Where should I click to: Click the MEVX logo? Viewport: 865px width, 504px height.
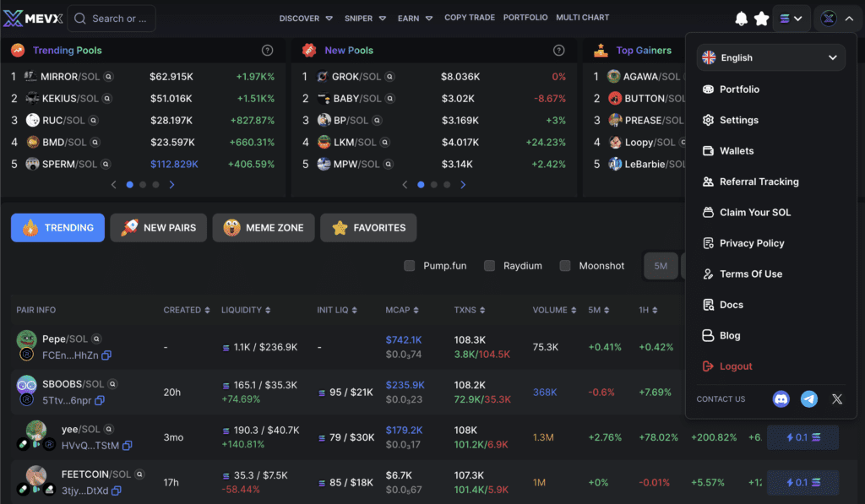(33, 19)
